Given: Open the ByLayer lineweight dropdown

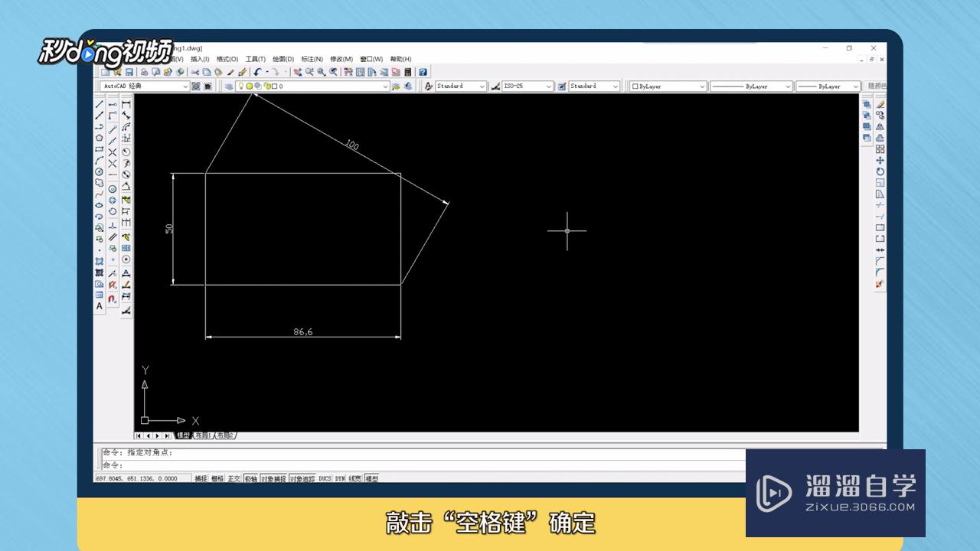Looking at the screenshot, I should (x=828, y=86).
